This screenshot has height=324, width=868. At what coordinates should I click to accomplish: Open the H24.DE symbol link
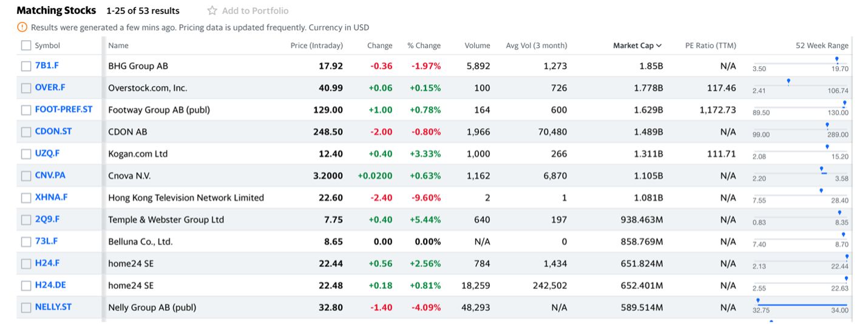(x=51, y=285)
